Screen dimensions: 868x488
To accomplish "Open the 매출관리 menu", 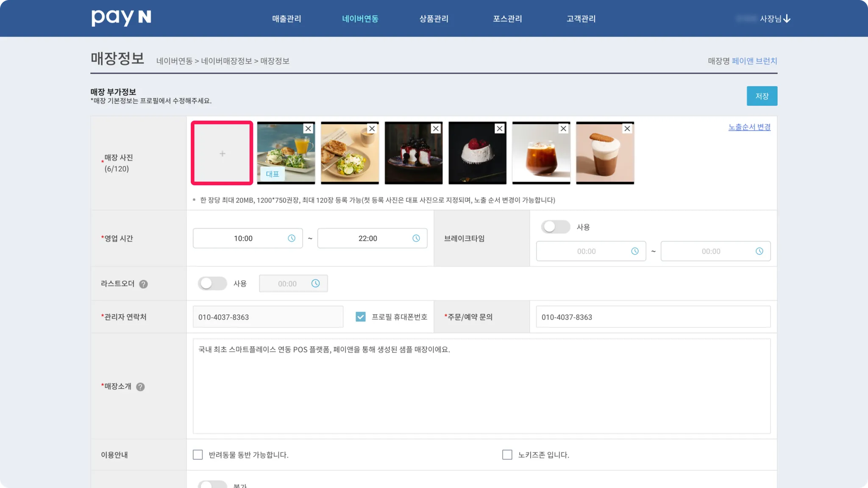I will pyautogui.click(x=287, y=19).
